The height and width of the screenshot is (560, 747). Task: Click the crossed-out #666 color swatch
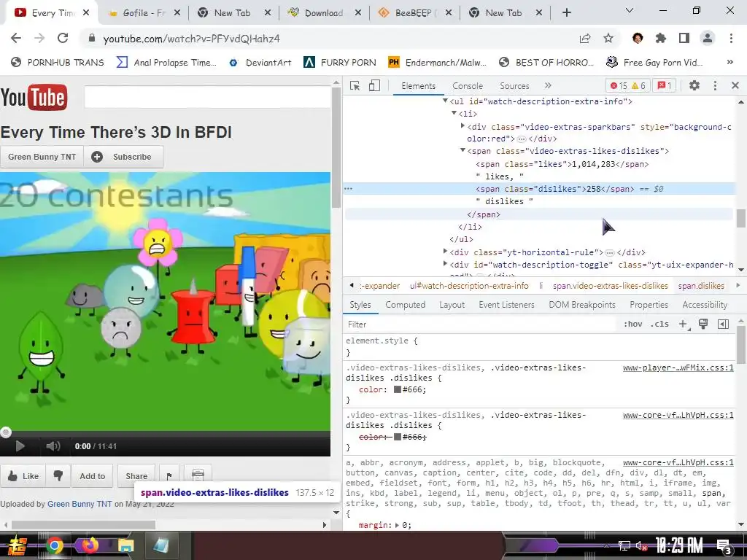[x=398, y=437]
